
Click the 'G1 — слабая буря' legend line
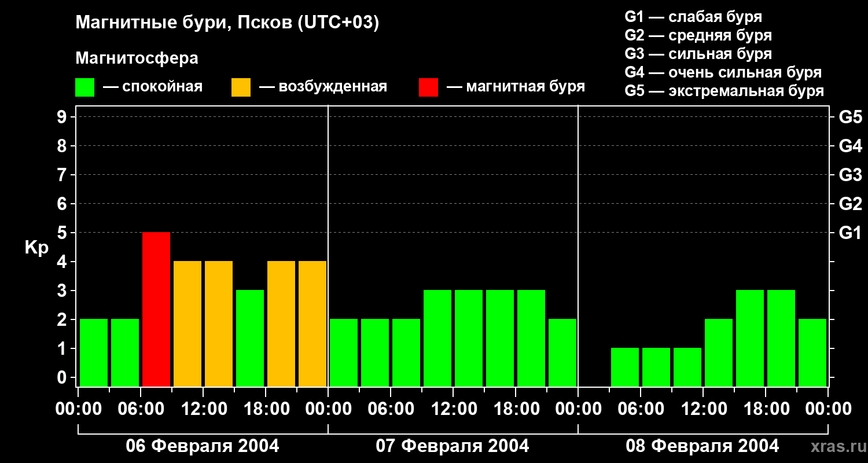[693, 16]
